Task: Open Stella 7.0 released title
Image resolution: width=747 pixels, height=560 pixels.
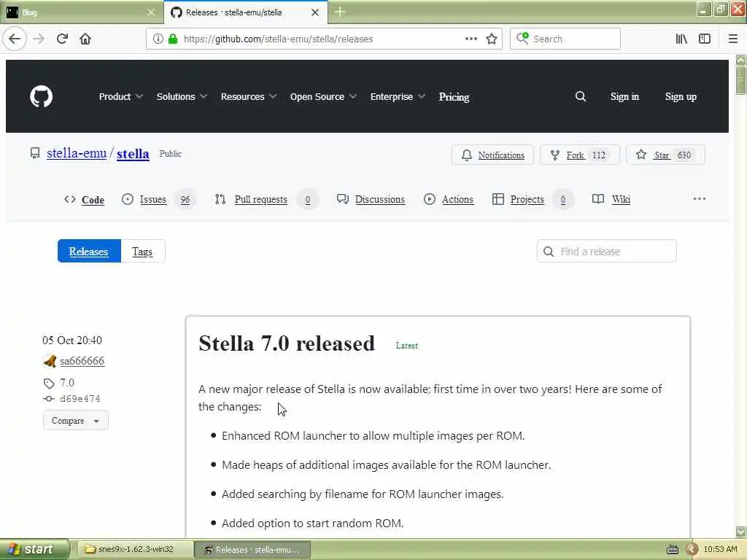Action: [287, 343]
